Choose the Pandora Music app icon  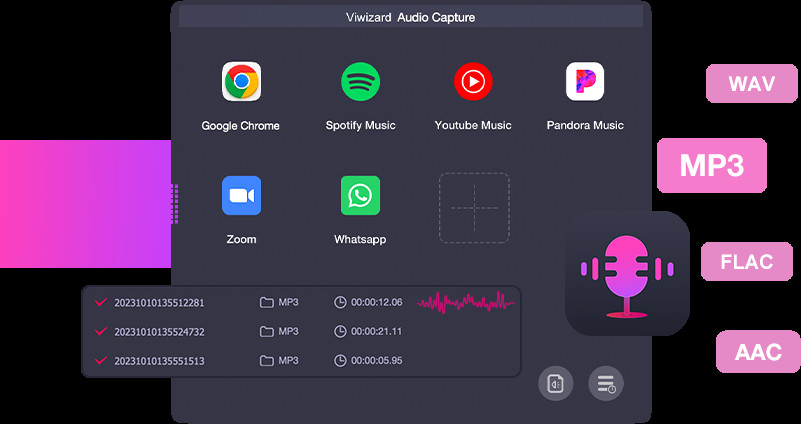click(x=585, y=81)
